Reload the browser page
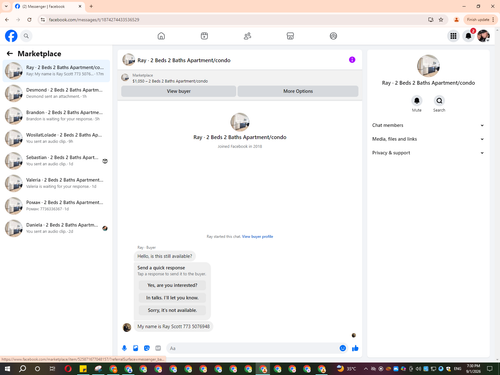Viewport: 500px width, 375px height. pyautogui.click(x=29, y=20)
